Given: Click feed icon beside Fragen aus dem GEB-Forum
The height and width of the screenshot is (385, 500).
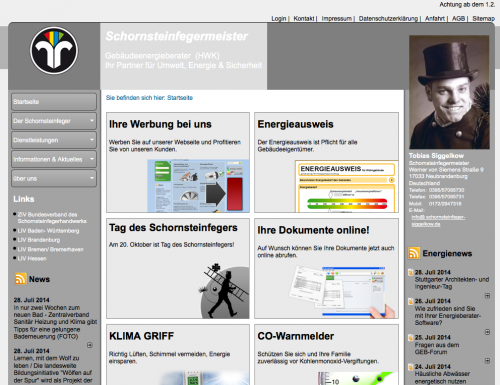Looking at the screenshot, I should [411, 338].
